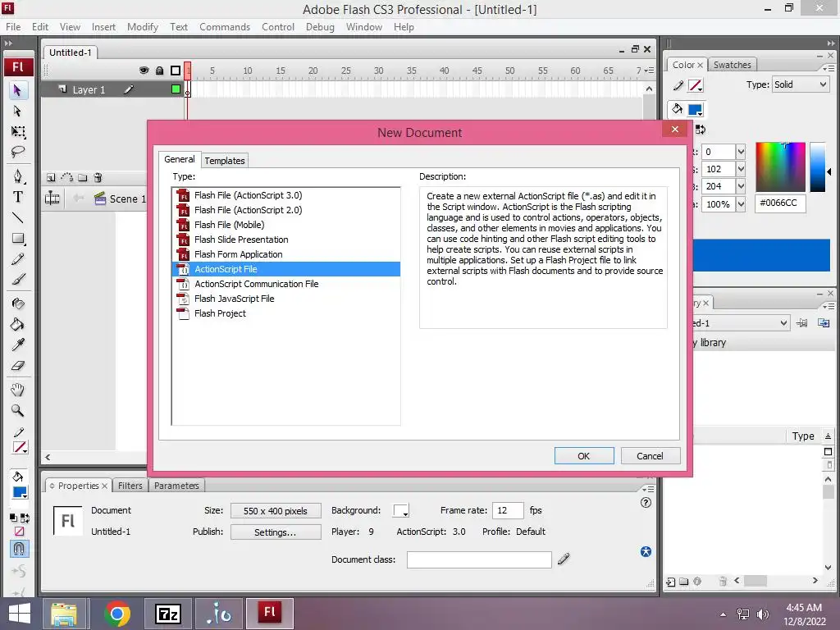Select the Eraser tool

(x=18, y=366)
